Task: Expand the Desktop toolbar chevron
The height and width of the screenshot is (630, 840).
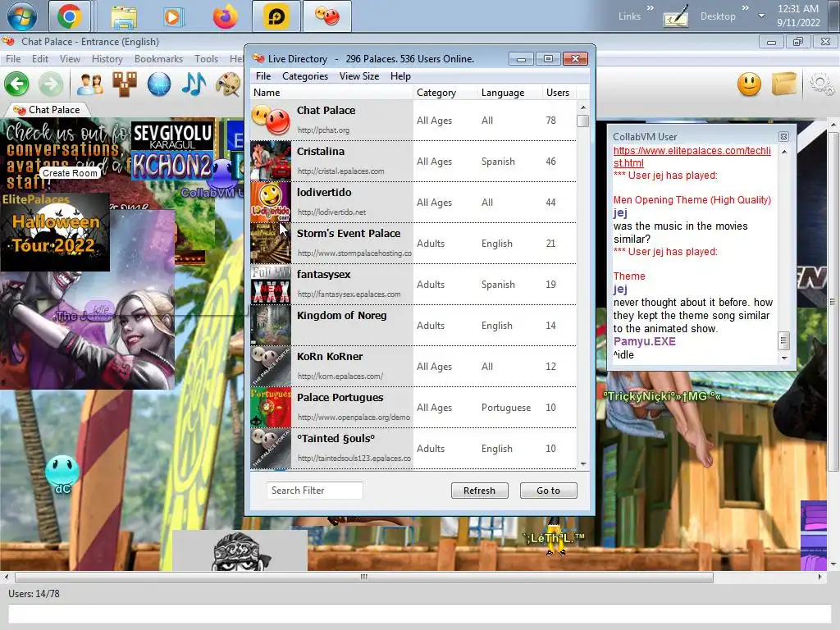Action: tap(745, 8)
